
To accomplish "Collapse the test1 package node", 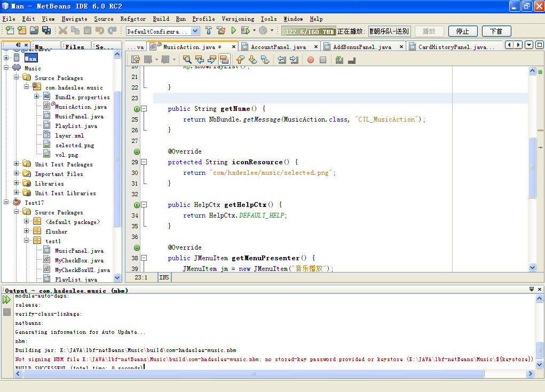I will pyautogui.click(x=26, y=240).
